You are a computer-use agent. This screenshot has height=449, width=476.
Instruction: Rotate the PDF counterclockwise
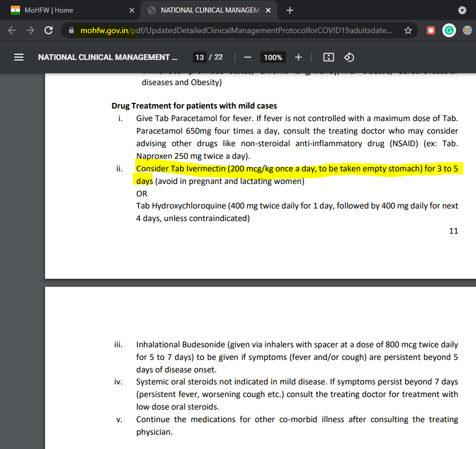click(349, 57)
